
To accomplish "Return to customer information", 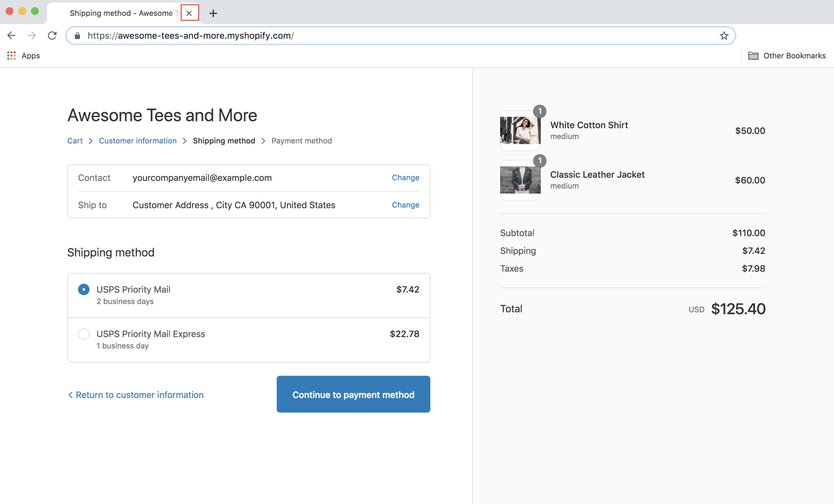I will pos(135,395).
